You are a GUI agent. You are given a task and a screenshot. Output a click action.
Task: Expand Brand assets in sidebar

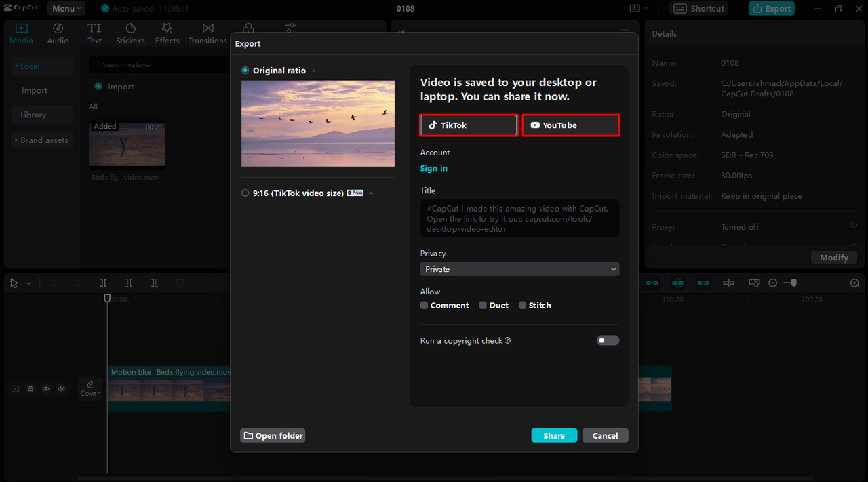point(42,140)
